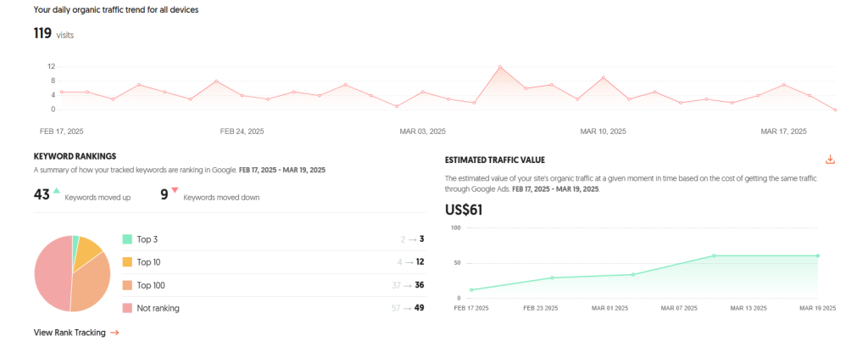Click the Top 10 legend label text
This screenshot has width=868, height=353.
(x=151, y=262)
